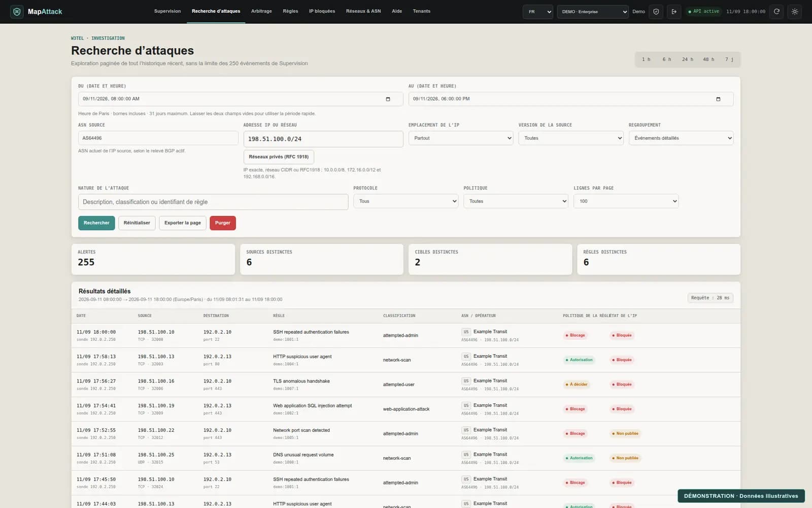Click source IP 198.51.100.10 in the 18:00:00 row
The width and height of the screenshot is (812, 508).
click(156, 332)
